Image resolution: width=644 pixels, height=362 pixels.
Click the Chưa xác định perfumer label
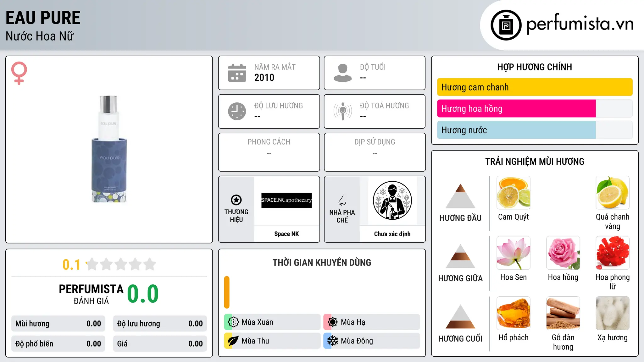pos(392,234)
